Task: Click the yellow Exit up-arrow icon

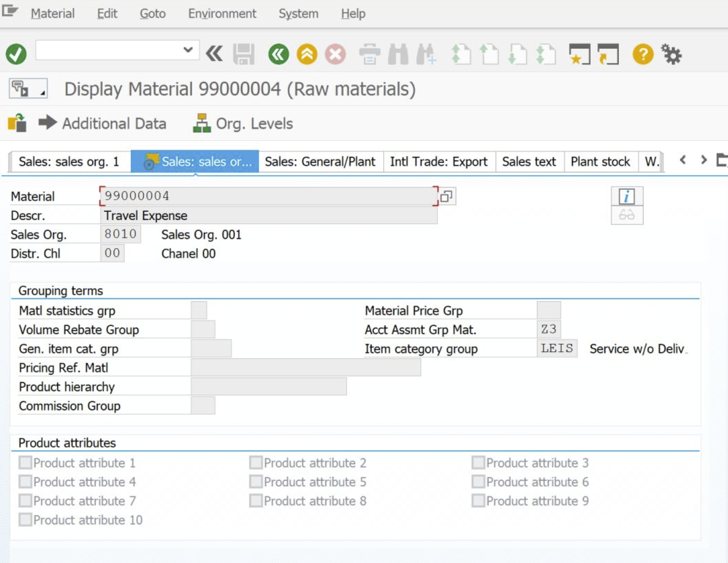Action: tap(307, 54)
